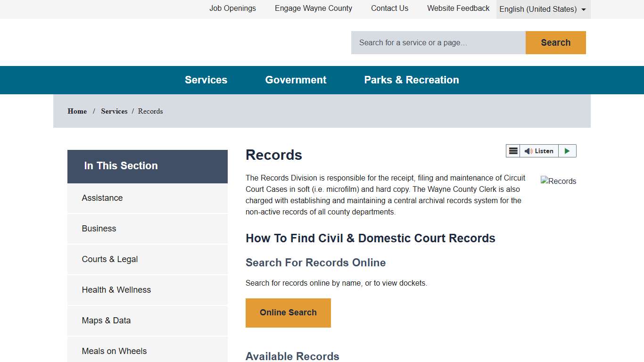
Task: Open the Website Feedback link
Action: point(458,8)
